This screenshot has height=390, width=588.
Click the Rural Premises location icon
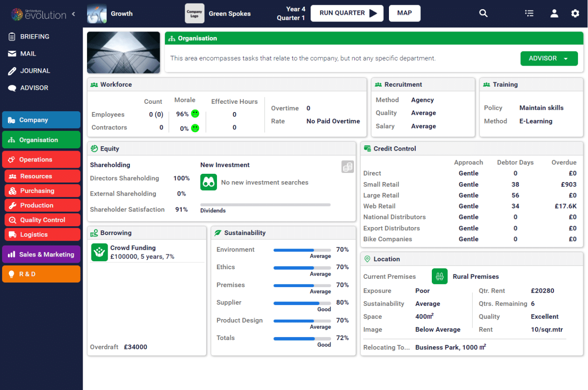click(440, 277)
